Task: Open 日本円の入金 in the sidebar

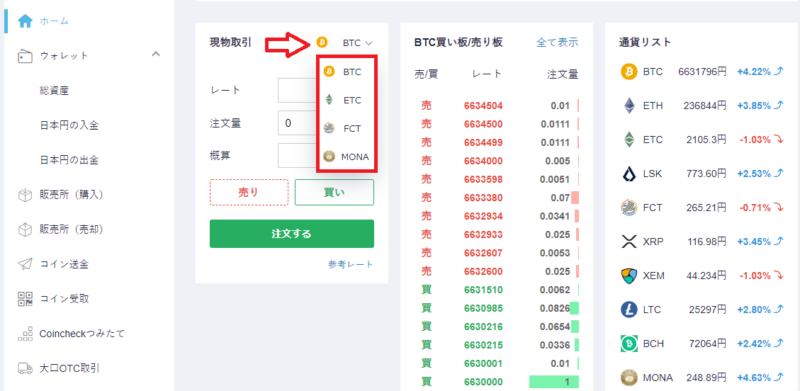Action: point(69,125)
